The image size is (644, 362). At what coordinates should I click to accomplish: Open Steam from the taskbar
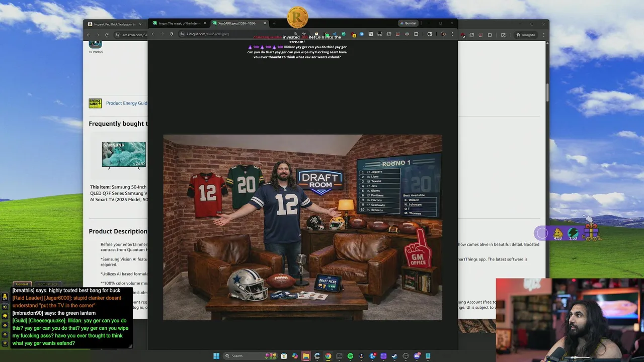[x=394, y=356]
